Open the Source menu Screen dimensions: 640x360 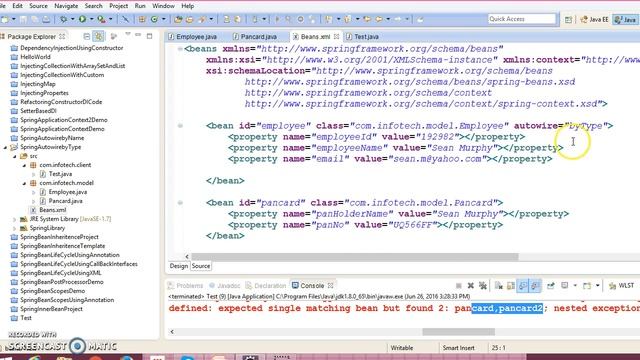tap(38, 6)
